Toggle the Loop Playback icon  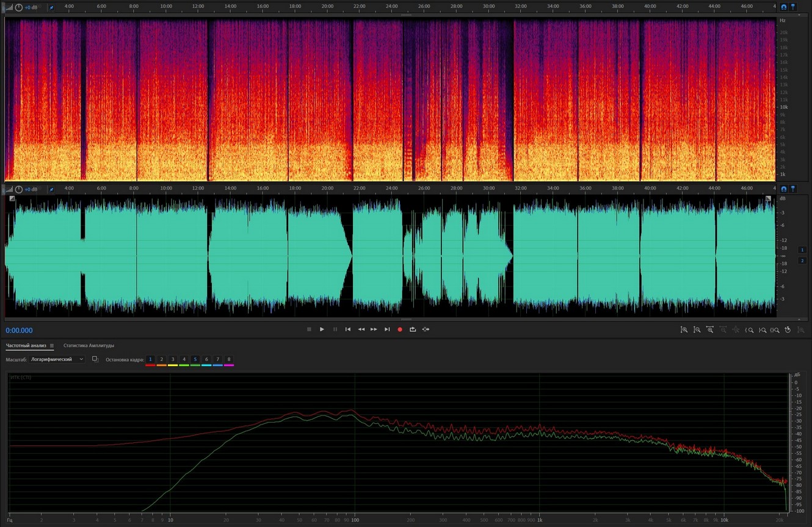tap(413, 329)
